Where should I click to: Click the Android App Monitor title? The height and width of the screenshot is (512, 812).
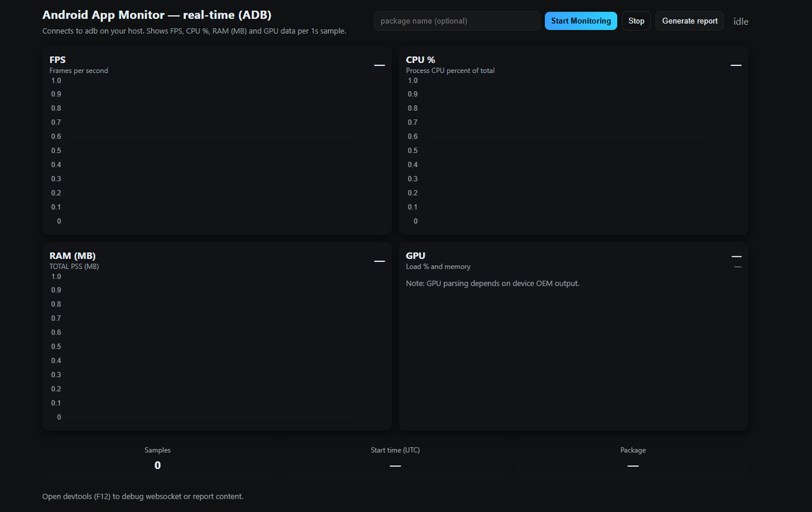coord(157,15)
